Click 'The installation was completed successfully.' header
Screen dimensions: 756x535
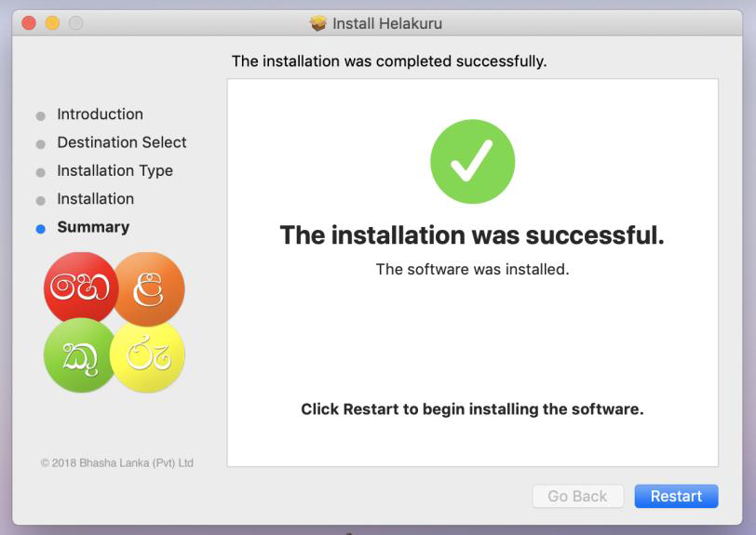coord(389,61)
